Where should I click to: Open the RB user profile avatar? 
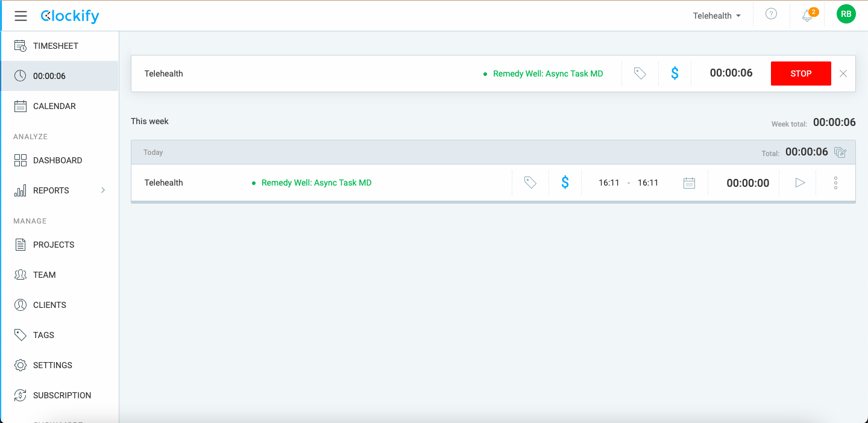point(846,14)
